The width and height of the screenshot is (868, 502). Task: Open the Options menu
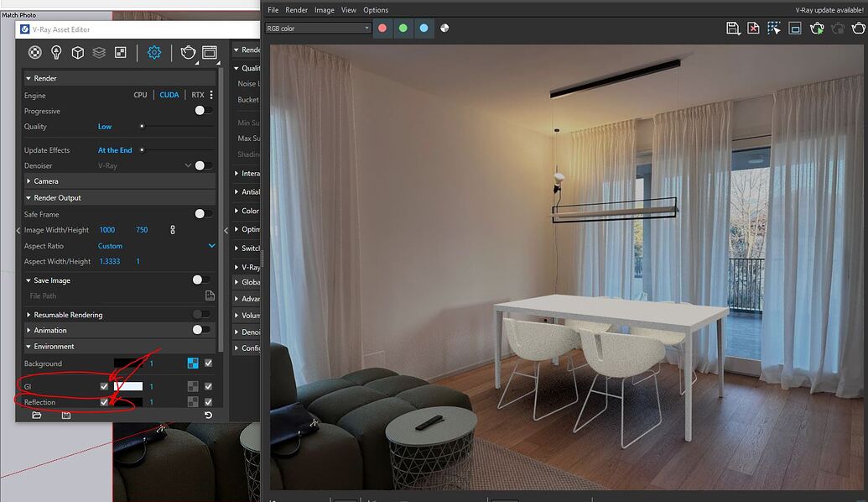coord(376,9)
